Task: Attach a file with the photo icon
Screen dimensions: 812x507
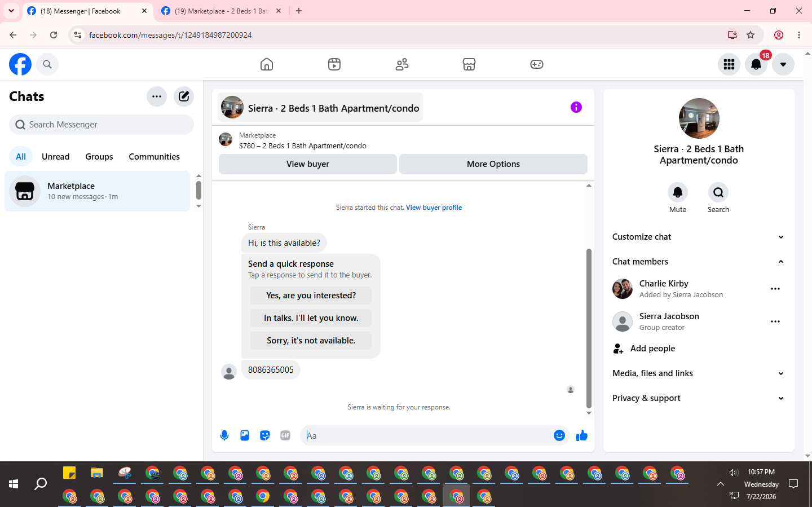Action: (245, 435)
